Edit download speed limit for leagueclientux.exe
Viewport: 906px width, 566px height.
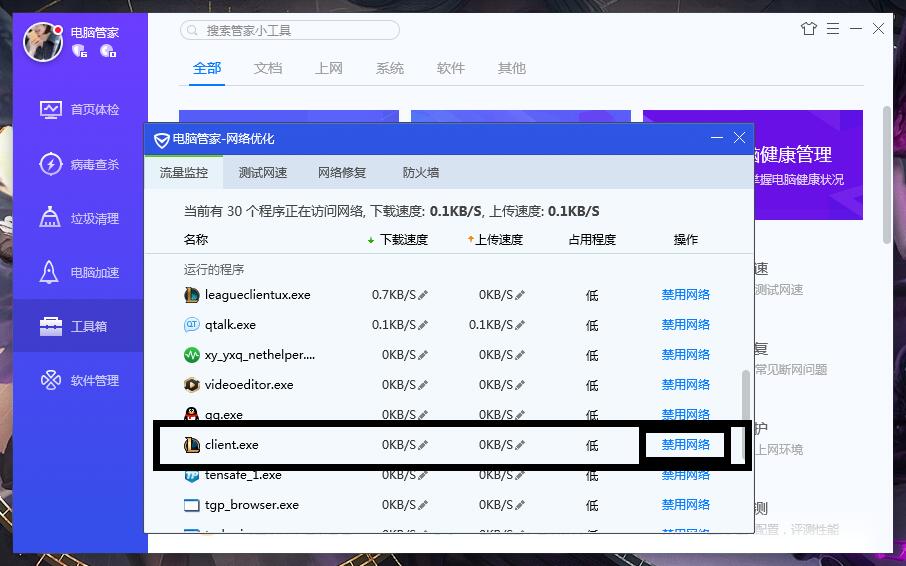coord(423,295)
